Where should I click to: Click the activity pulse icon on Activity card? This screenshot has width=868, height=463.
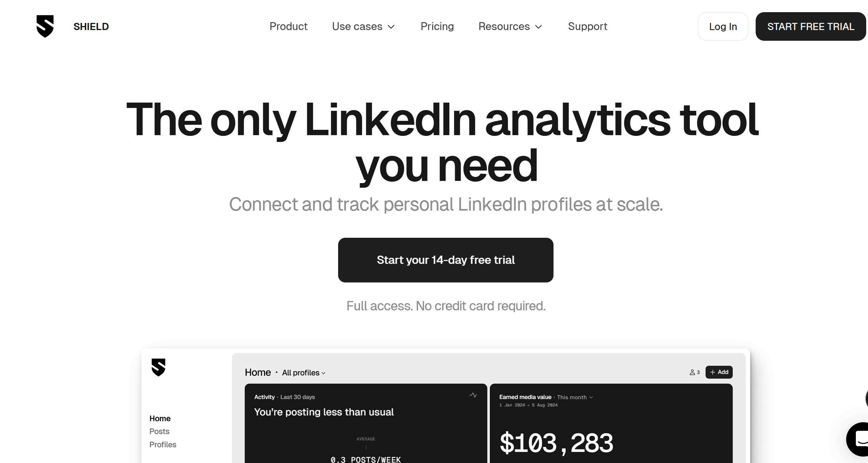(x=473, y=395)
